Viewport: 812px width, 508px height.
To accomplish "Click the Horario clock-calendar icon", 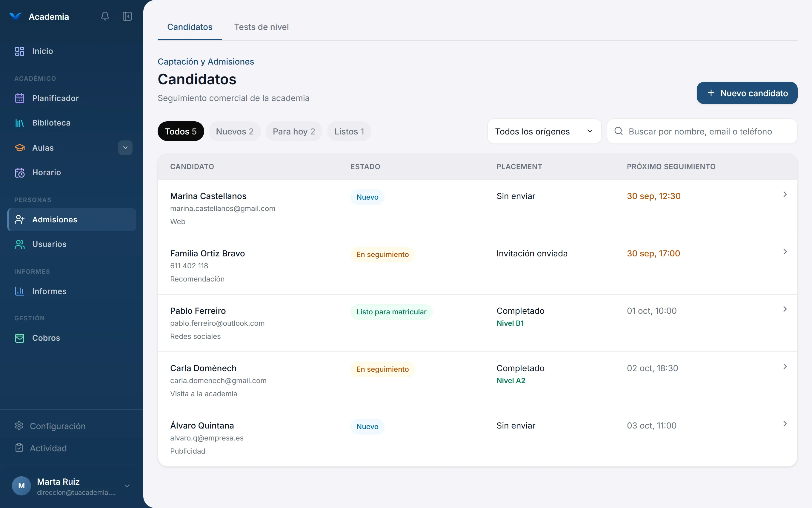I will click(20, 172).
